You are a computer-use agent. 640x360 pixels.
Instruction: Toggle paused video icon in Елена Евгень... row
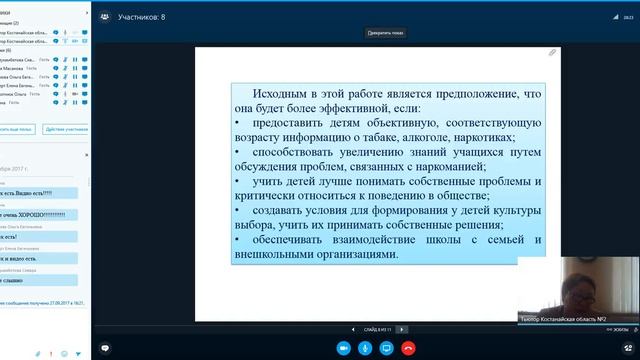coord(75,85)
